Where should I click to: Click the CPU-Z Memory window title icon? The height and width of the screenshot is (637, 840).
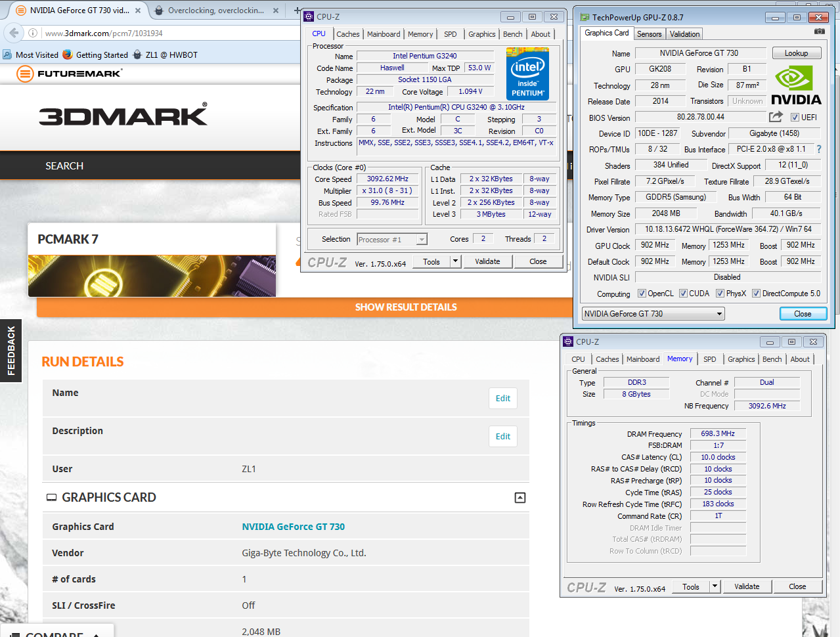pyautogui.click(x=568, y=341)
